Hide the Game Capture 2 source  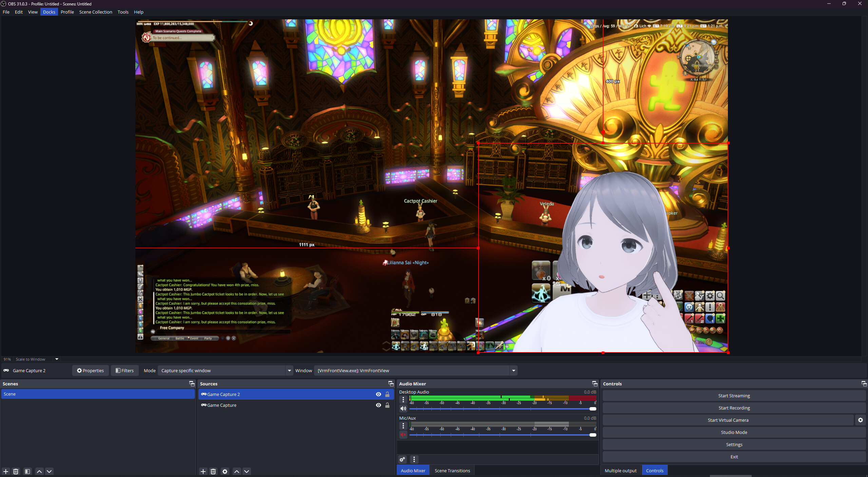tap(378, 394)
